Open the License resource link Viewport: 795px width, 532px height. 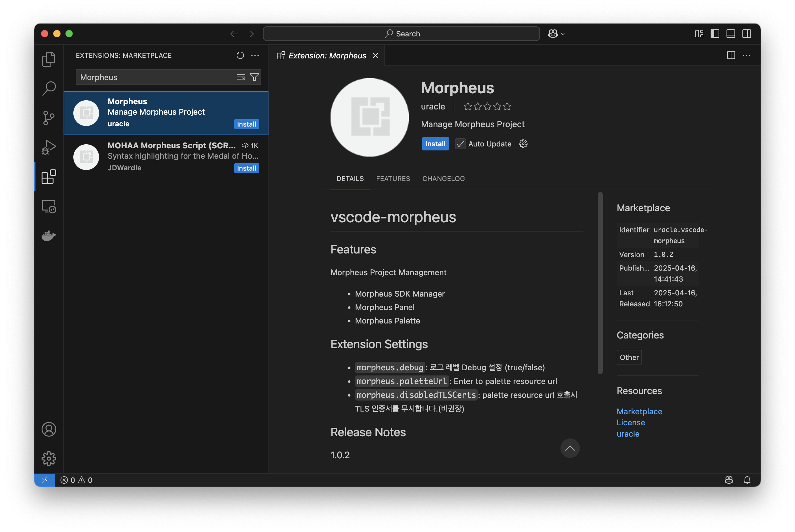pyautogui.click(x=630, y=423)
